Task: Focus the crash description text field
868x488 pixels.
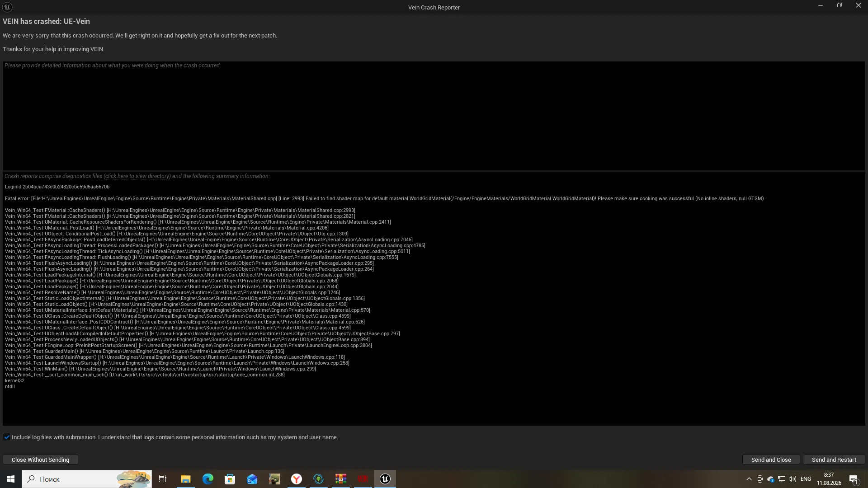Action: pyautogui.click(x=434, y=116)
